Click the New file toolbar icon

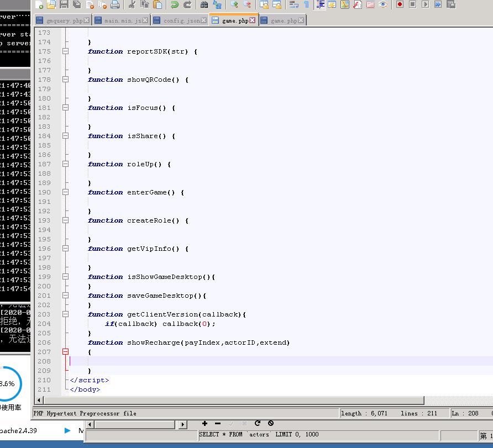click(x=39, y=4)
